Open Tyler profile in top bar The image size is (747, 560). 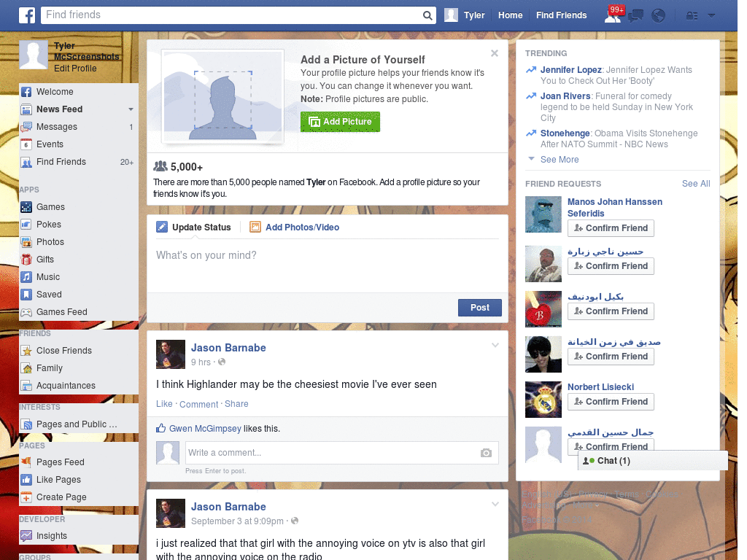click(465, 15)
